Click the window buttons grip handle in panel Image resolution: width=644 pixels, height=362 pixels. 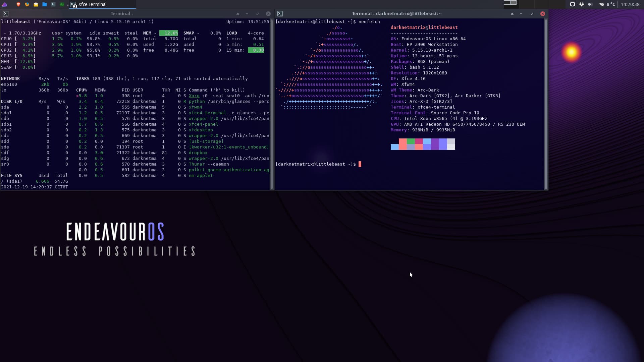[67, 4]
